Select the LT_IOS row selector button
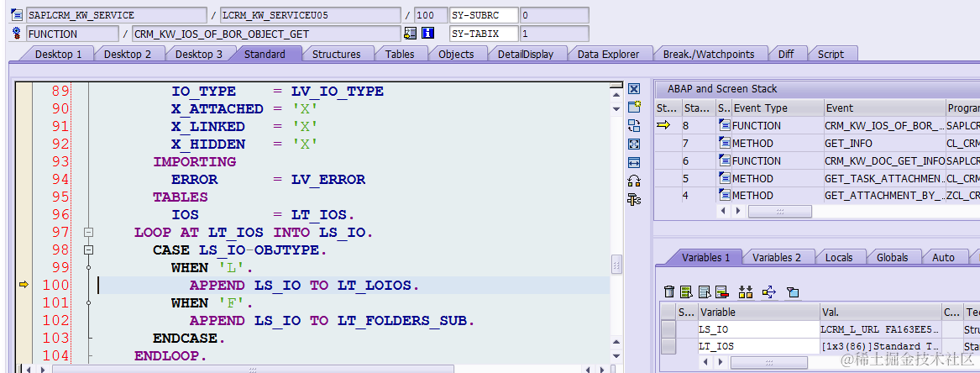Screen dimensions: 980x373 tap(668, 346)
